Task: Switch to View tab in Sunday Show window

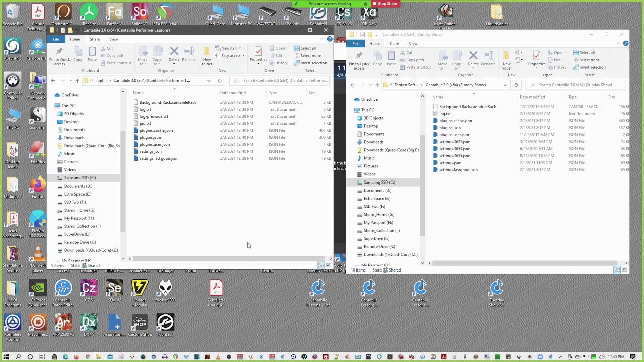Action: 413,44
